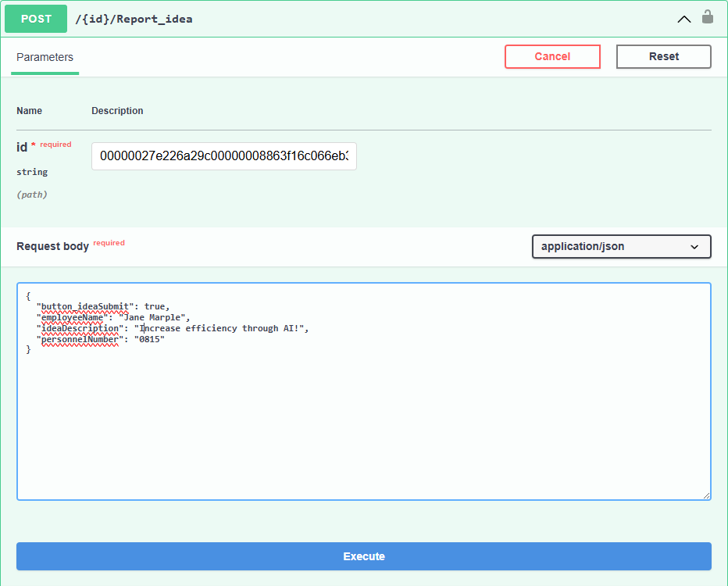Screen dimensions: 728x586
Task: Click the Description column header
Action: pyautogui.click(x=117, y=111)
